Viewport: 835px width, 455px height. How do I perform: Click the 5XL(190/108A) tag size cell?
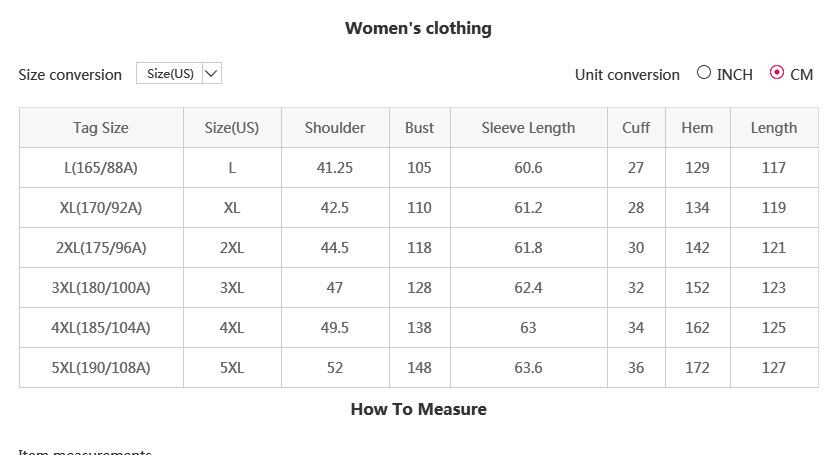tap(101, 368)
